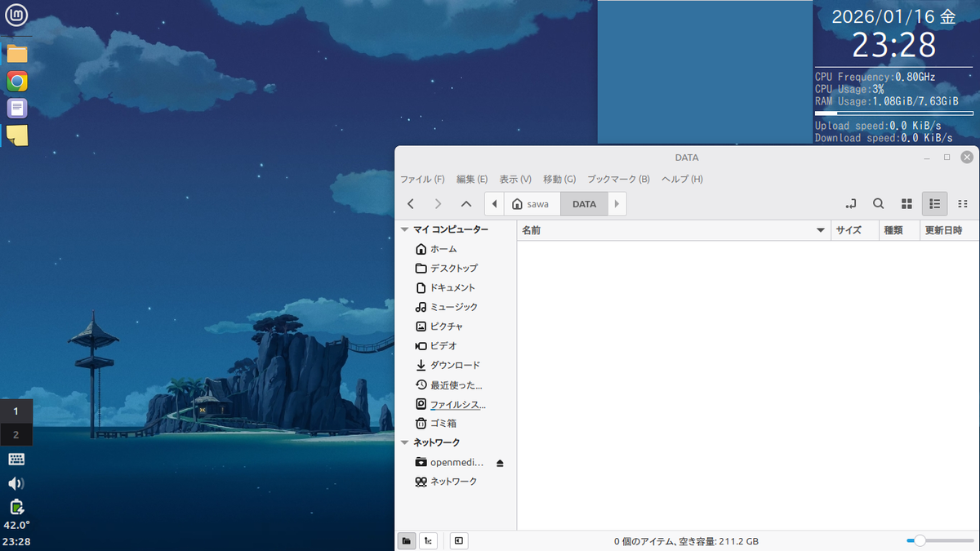Eject the openmedi... network mount

coord(501,463)
